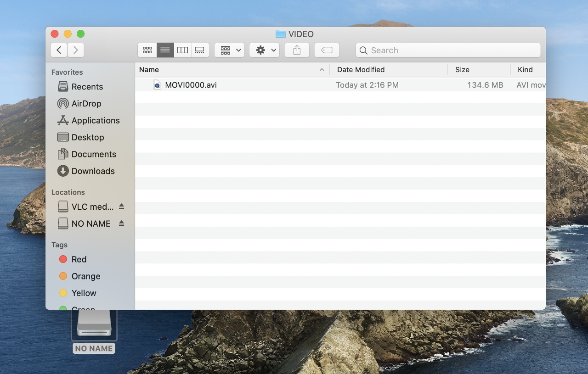The image size is (588, 374).
Task: Select the MOVI0000.avi file
Action: point(191,85)
